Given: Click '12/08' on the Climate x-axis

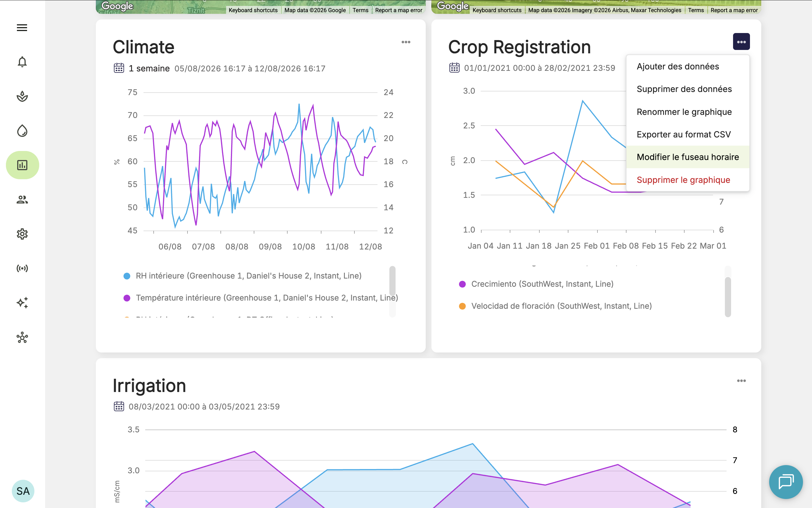Looking at the screenshot, I should click(x=370, y=247).
